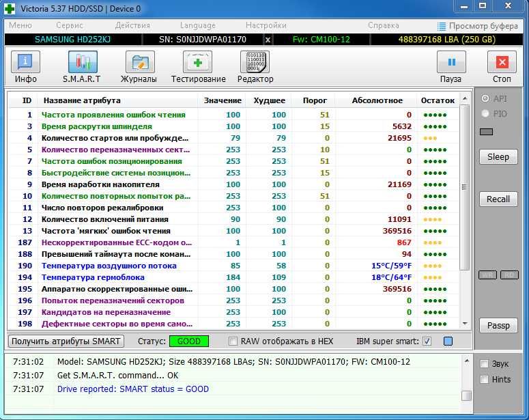Click the Пауза pause icon button

point(451,62)
